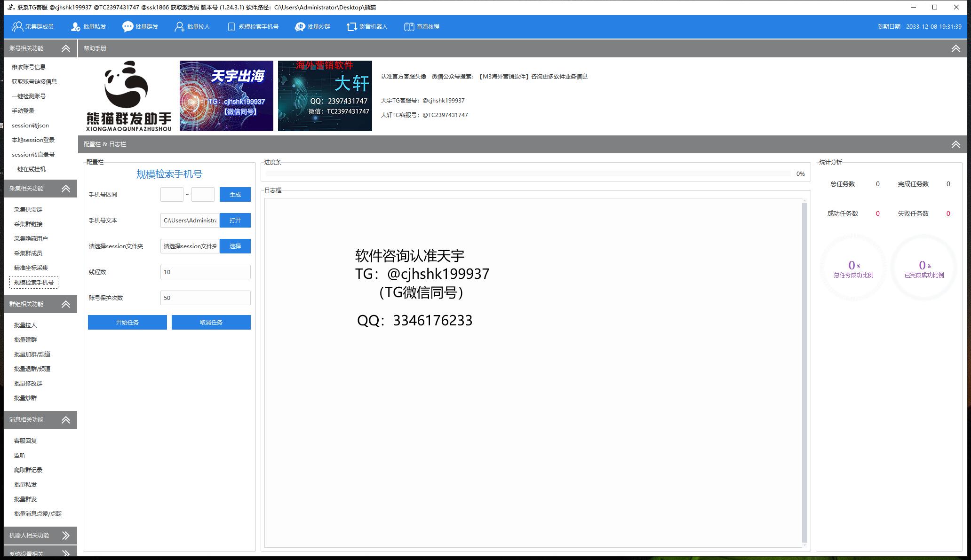Collapse the 配置栏 & 日志栏 panel
The image size is (971, 560).
(x=955, y=144)
